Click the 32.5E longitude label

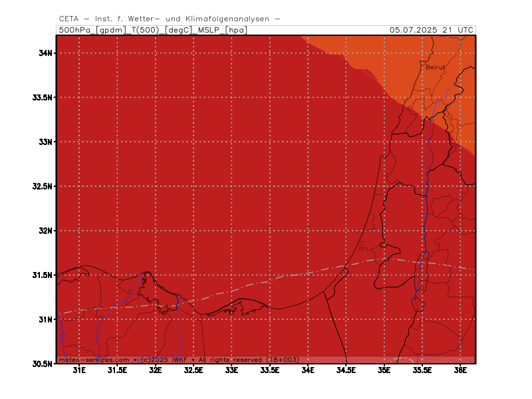194,370
